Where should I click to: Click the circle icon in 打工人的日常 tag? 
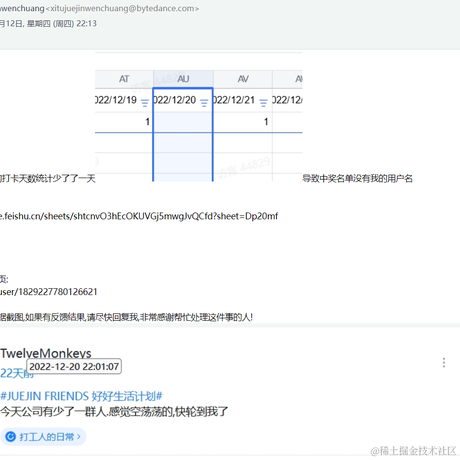(x=11, y=436)
